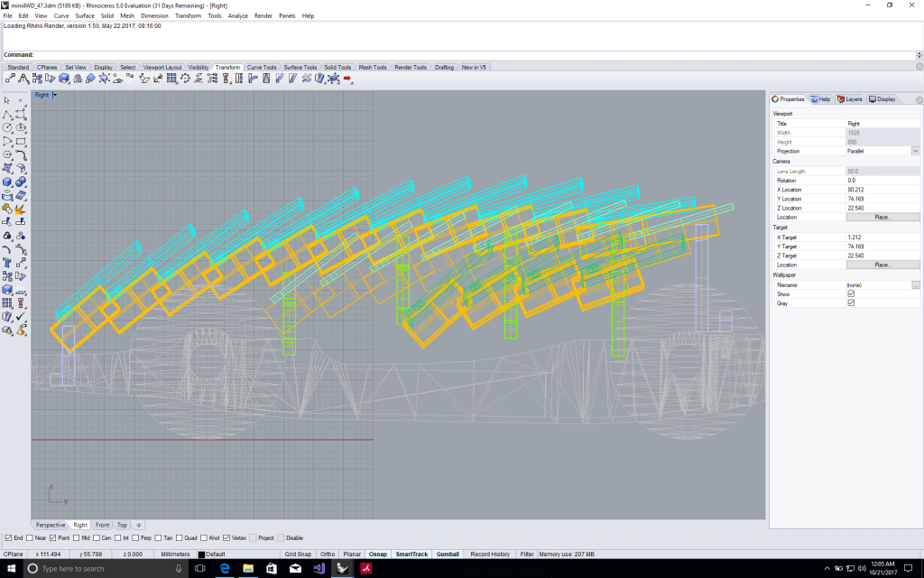Click the camera location Place button

(882, 218)
